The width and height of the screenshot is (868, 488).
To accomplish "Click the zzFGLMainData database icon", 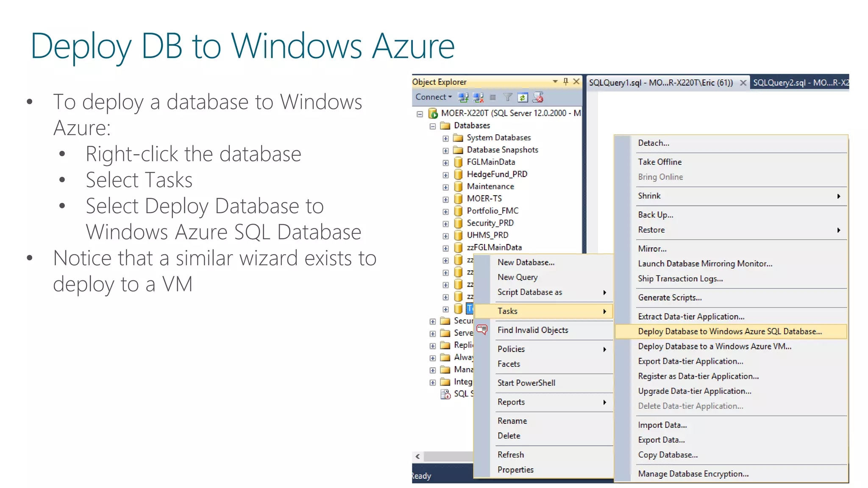I will point(458,247).
